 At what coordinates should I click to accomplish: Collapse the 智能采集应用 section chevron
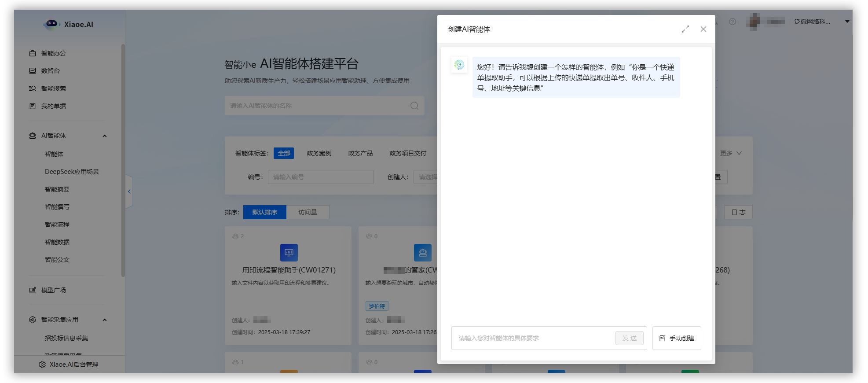pos(105,320)
